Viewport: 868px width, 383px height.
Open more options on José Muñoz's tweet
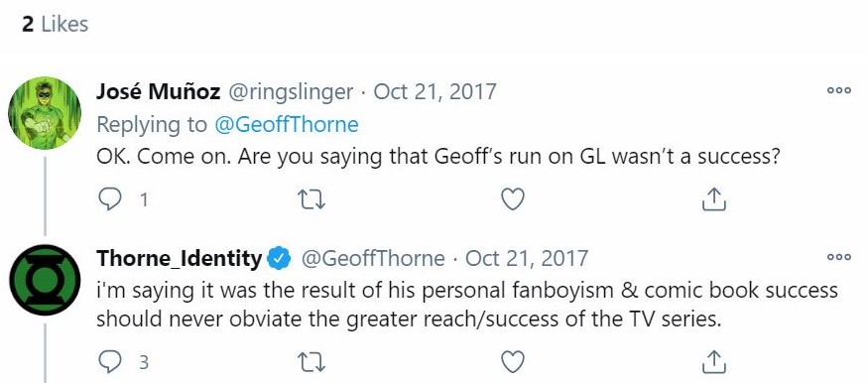[x=839, y=91]
